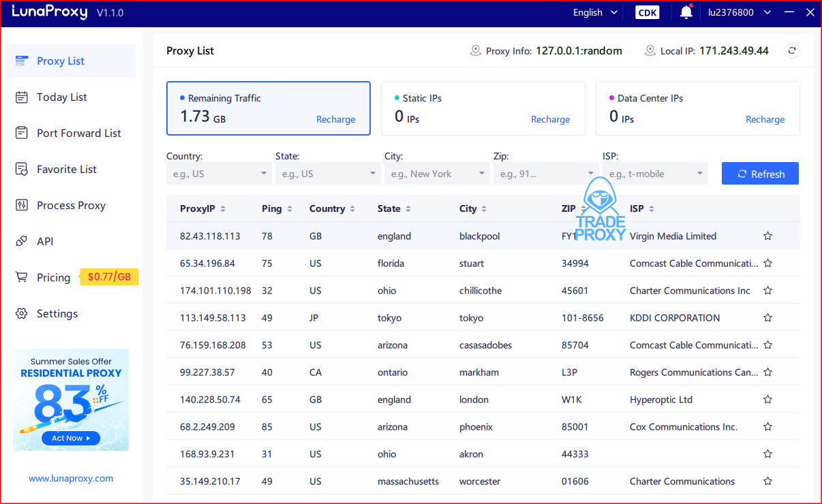The height and width of the screenshot is (504, 822).
Task: Go to Proxy List in sidebar
Action: [71, 61]
